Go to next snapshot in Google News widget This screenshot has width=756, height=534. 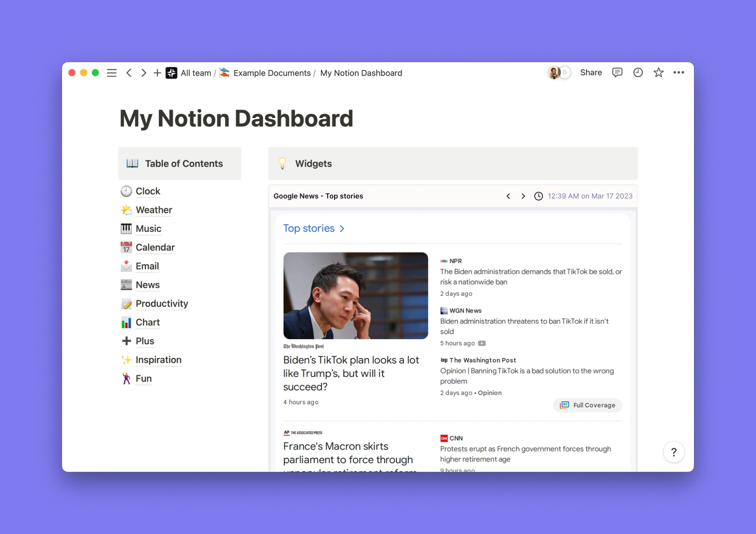523,196
